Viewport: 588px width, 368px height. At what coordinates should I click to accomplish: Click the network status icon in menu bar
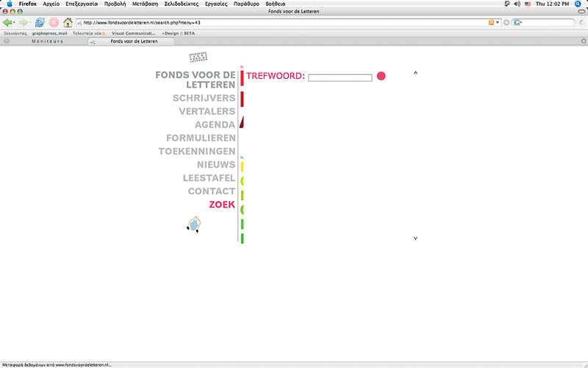tap(507, 4)
